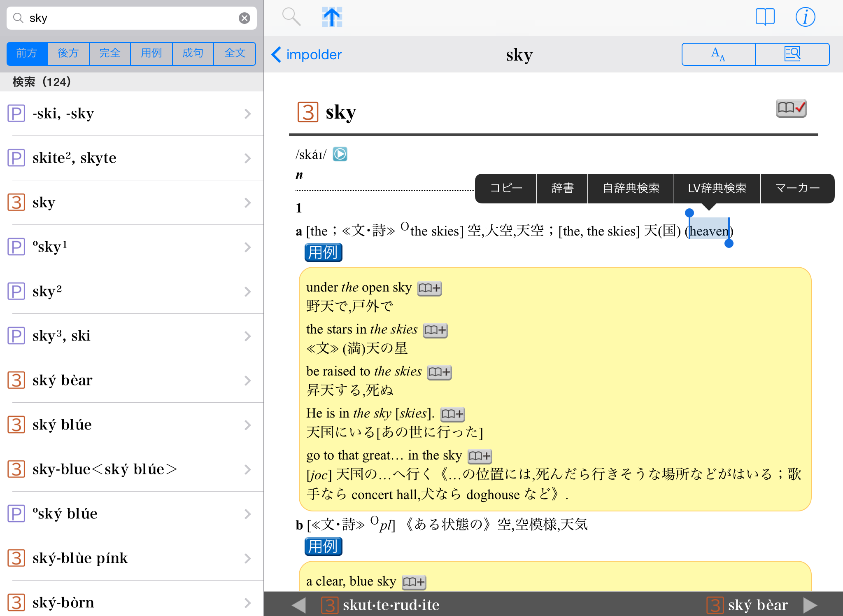Viewport: 843px width, 616px height.
Task: Choose コピー in the selection popup
Action: click(x=506, y=189)
